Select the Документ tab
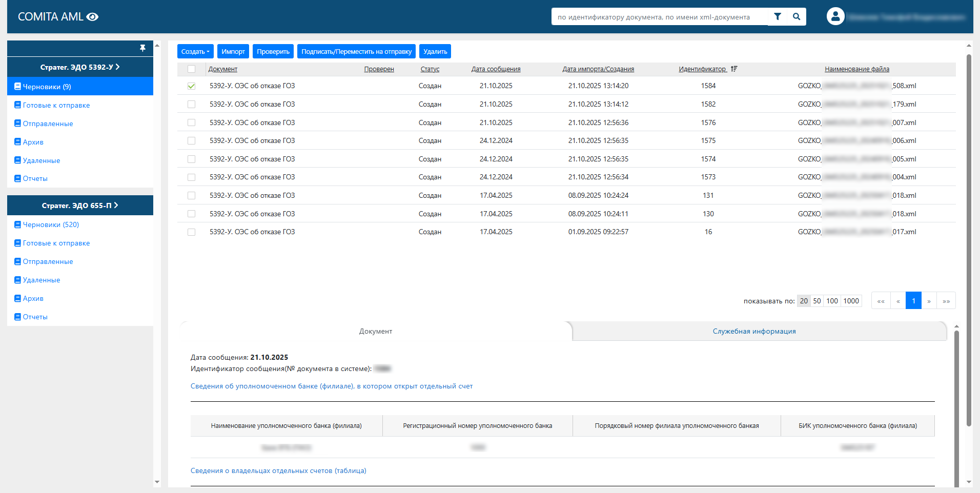Screen dimensions: 980x493 click(x=375, y=332)
